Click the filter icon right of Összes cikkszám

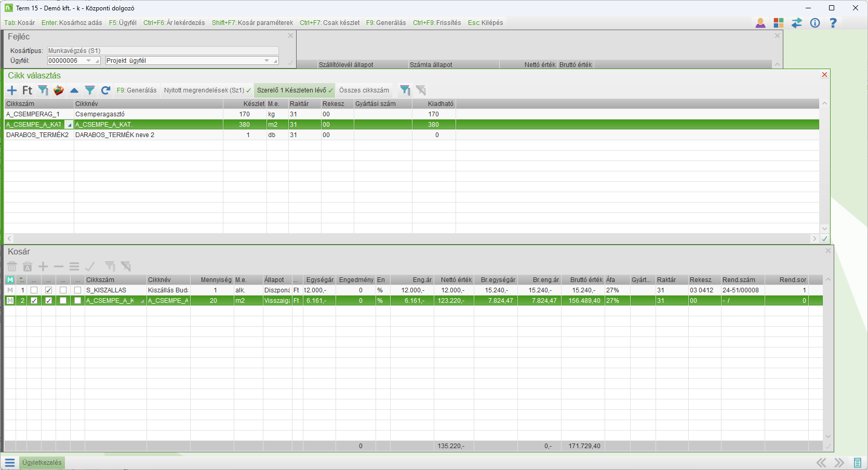pyautogui.click(x=405, y=90)
